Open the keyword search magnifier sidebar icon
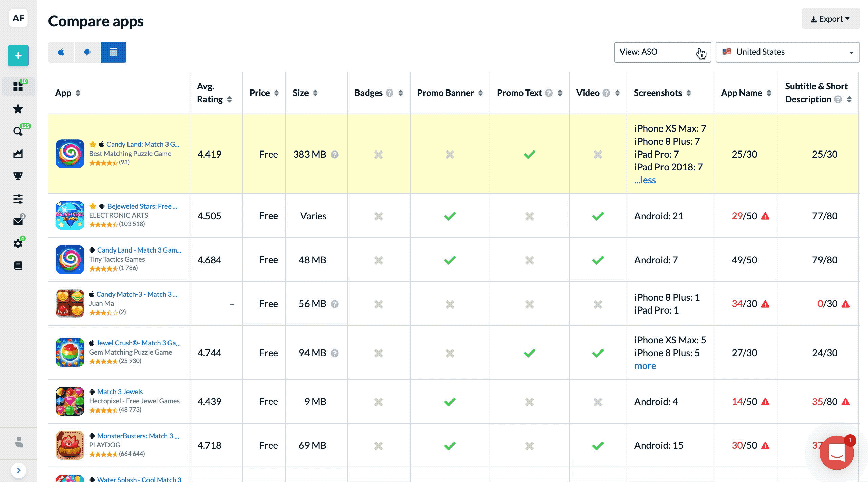 click(x=18, y=131)
